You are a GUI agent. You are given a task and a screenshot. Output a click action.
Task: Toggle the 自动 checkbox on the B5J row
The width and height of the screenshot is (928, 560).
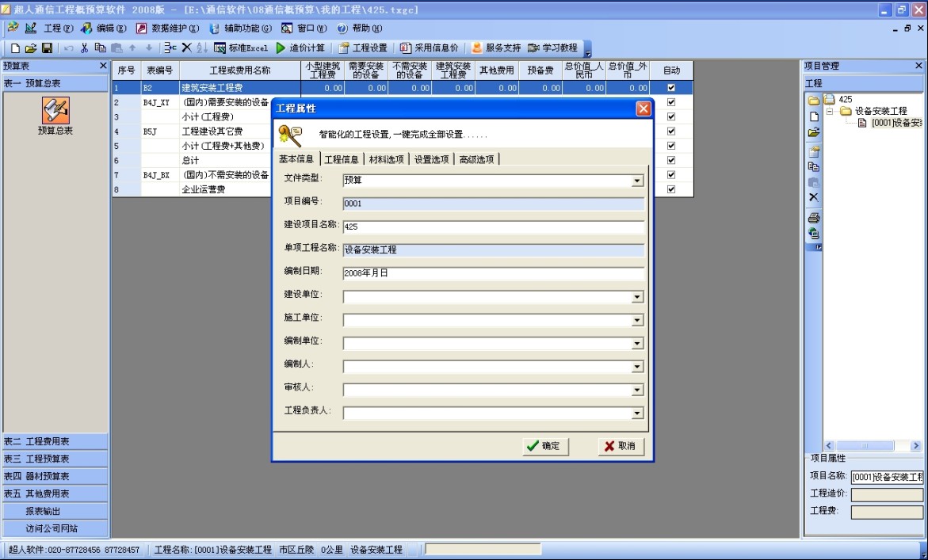(670, 131)
